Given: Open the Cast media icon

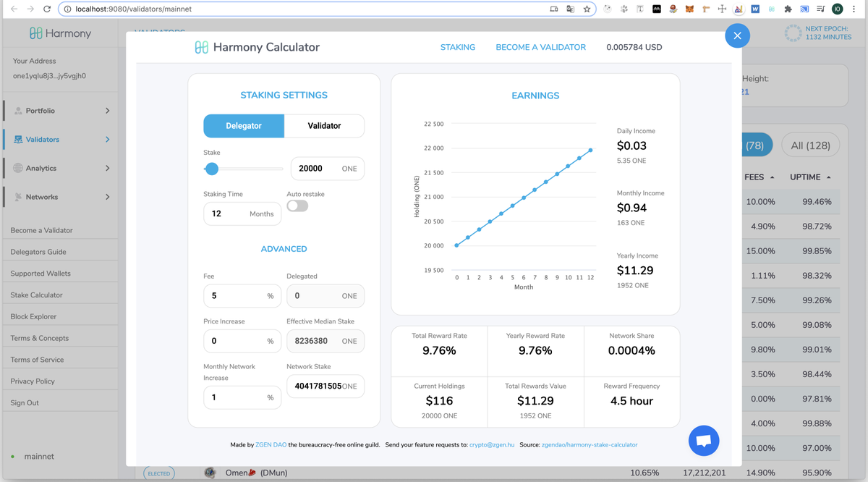Looking at the screenshot, I should coord(804,9).
